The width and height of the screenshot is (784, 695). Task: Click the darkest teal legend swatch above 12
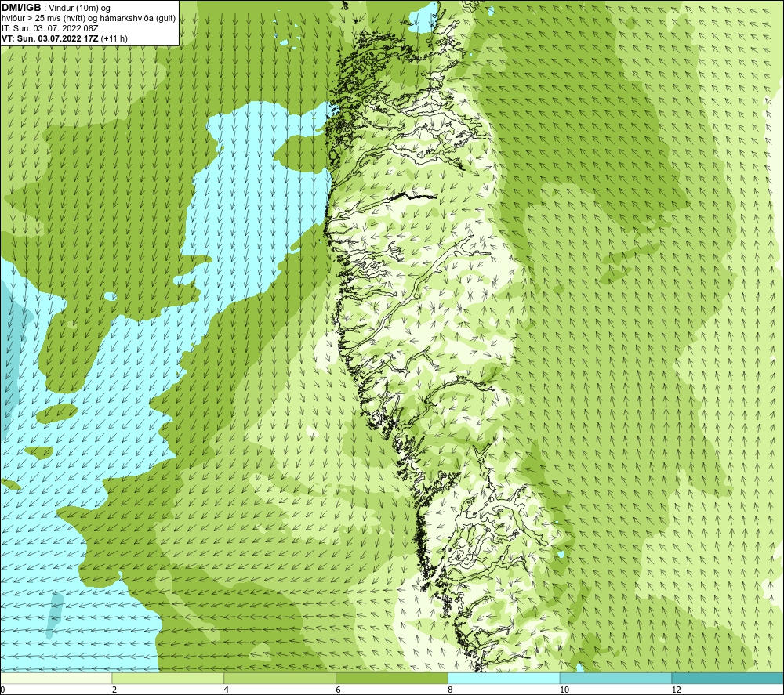click(x=728, y=678)
